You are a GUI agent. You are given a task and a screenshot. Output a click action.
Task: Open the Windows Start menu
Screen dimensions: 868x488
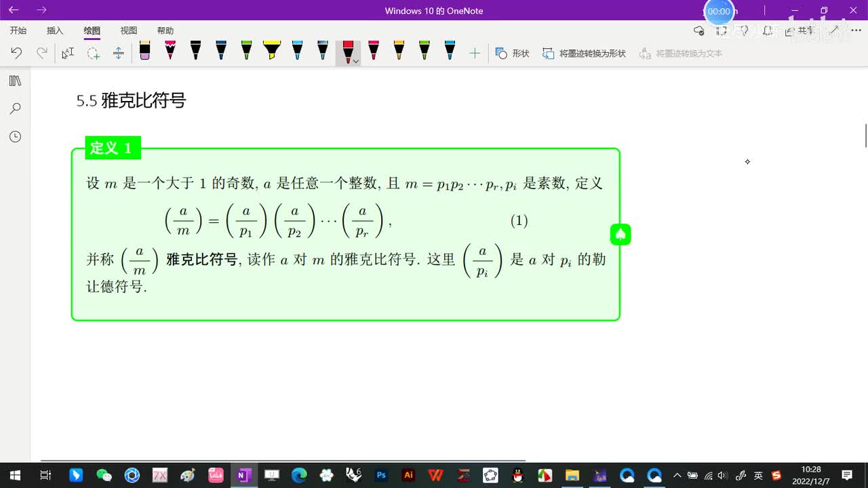15,475
